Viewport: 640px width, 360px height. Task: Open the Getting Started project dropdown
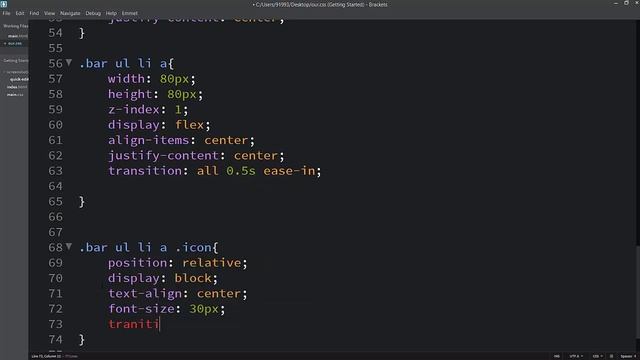[16, 60]
